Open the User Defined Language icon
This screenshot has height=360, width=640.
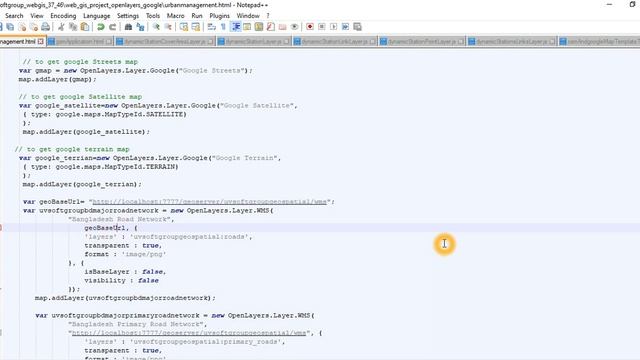[x=247, y=27]
